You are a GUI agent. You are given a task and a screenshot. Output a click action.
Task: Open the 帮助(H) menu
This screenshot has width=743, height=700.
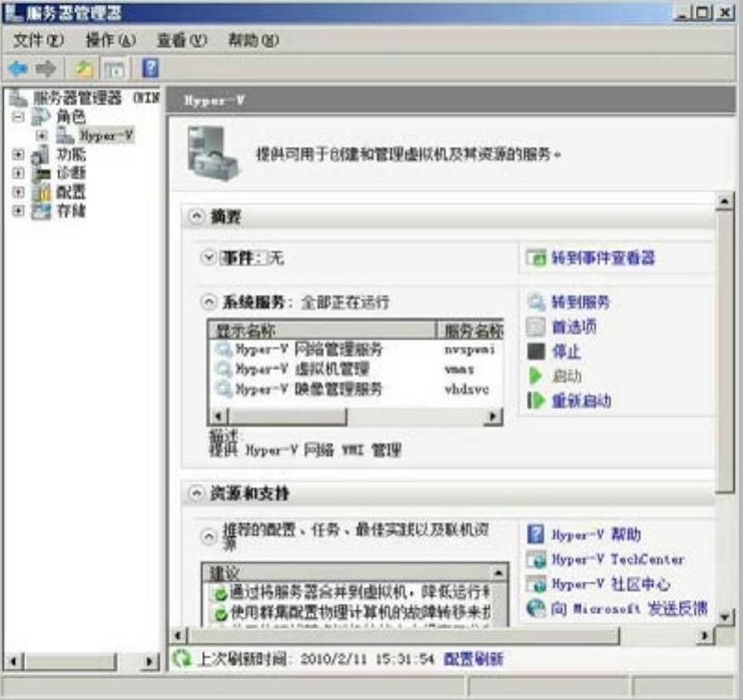253,40
